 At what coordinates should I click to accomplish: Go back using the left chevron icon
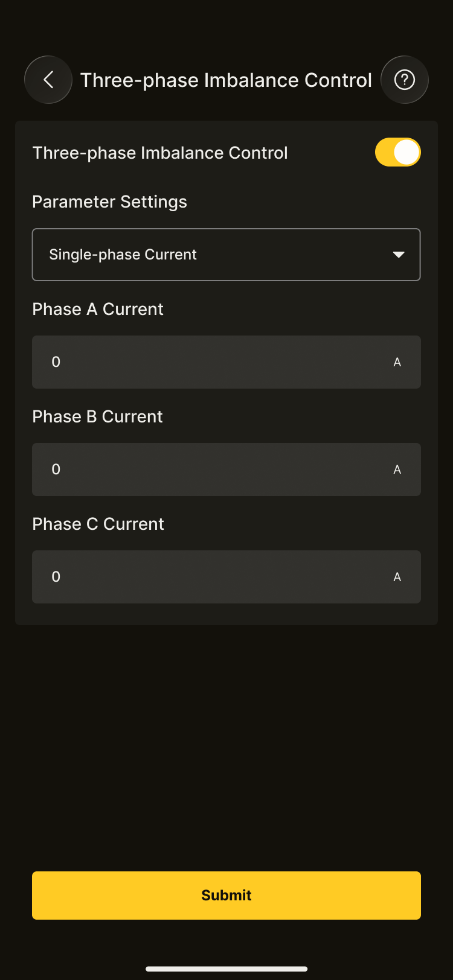point(48,80)
